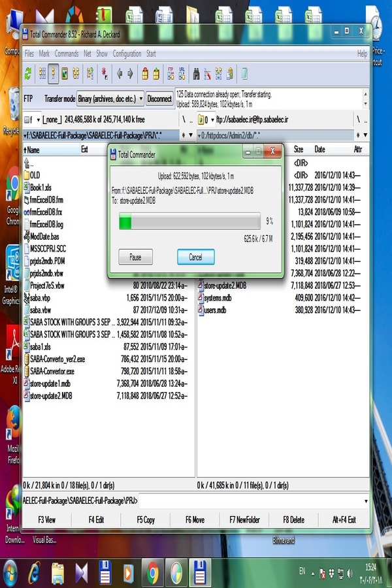Open Windows Start orb on taskbar
This screenshot has width=392, height=588.
tap(9, 574)
